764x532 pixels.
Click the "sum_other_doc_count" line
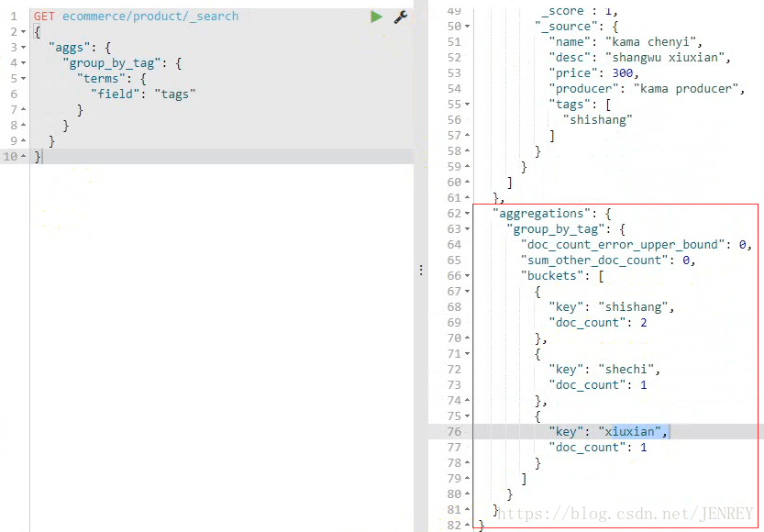[608, 260]
